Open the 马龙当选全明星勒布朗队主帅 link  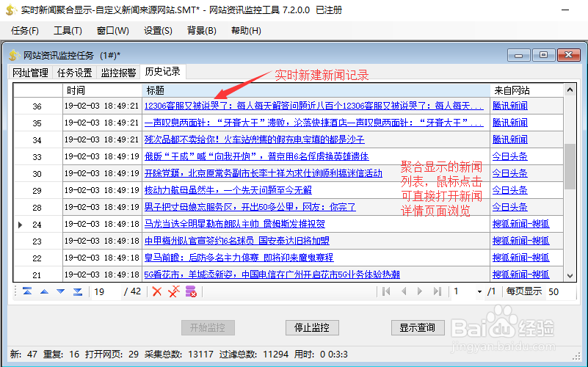point(235,224)
